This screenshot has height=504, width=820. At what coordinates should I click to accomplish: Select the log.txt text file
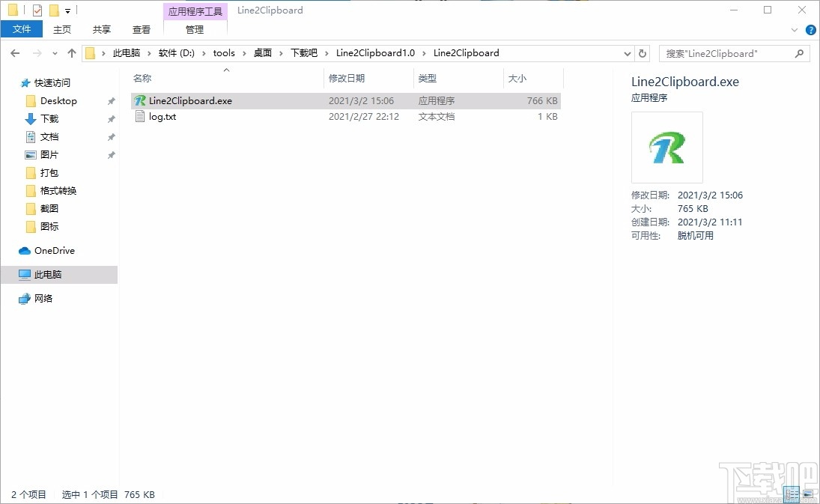[163, 117]
